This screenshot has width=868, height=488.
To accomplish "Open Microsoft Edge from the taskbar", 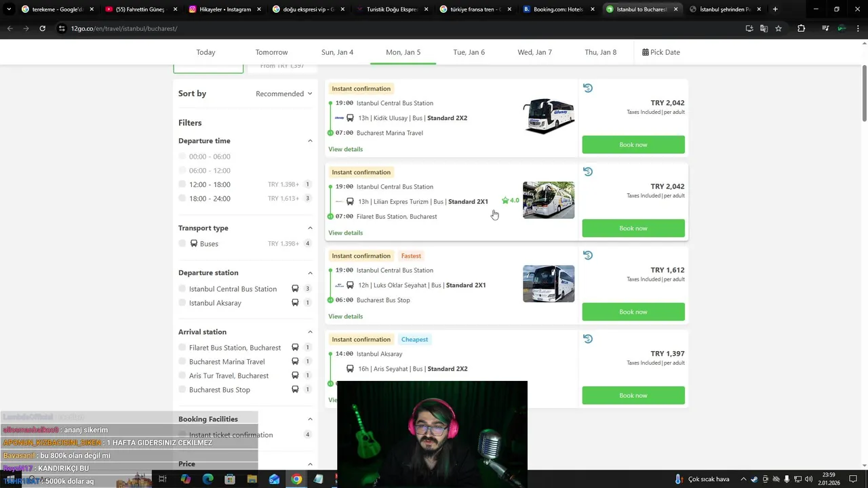I will (208, 479).
